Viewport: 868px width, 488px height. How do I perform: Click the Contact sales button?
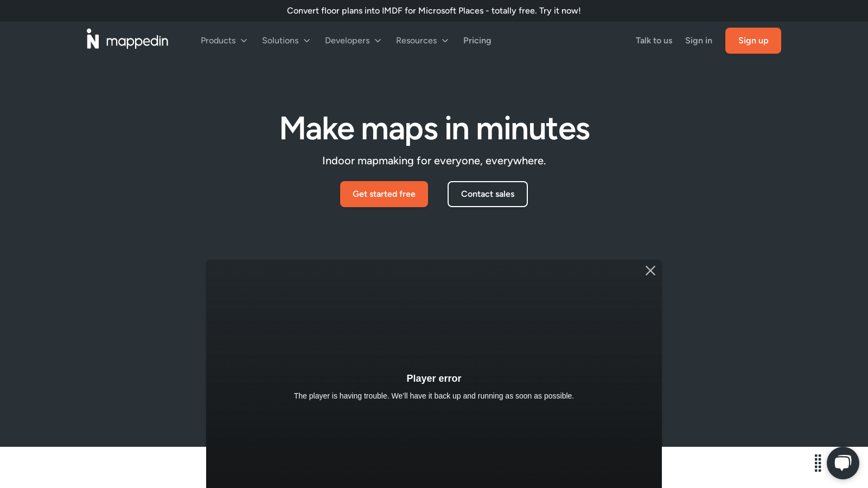[488, 194]
